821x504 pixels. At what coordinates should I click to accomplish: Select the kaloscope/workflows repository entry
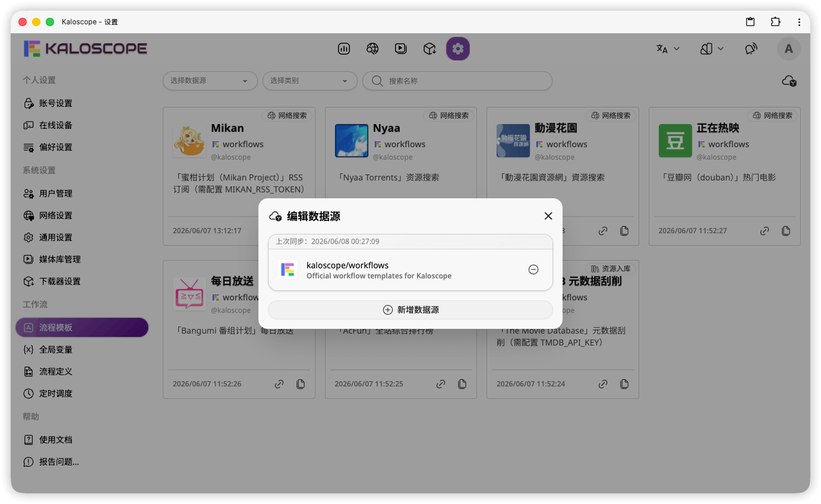point(410,270)
